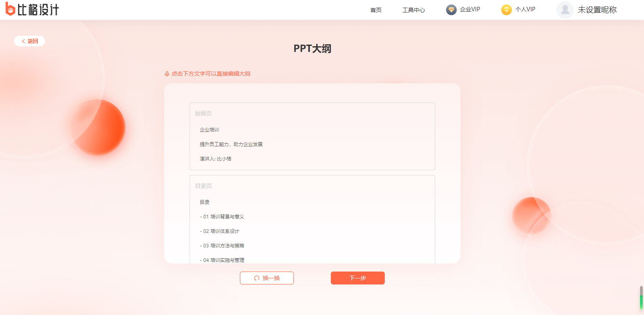Click the 封面页 section label
Image resolution: width=644 pixels, height=315 pixels.
tap(203, 113)
